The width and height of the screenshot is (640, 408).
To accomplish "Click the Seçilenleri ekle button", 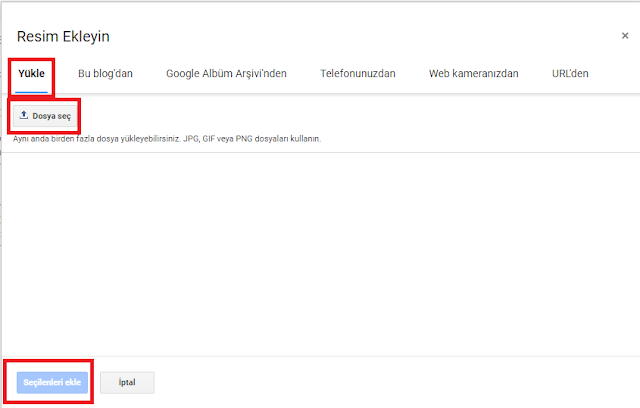I will 52,382.
